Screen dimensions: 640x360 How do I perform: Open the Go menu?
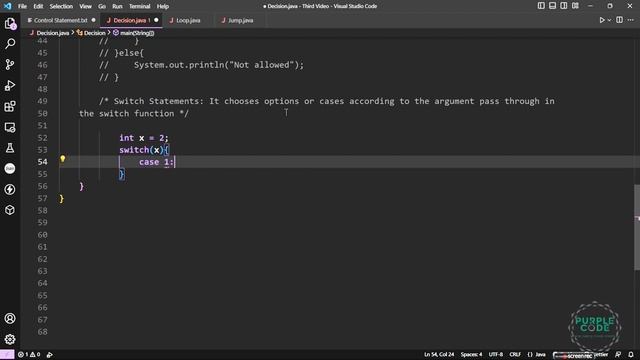[102, 6]
